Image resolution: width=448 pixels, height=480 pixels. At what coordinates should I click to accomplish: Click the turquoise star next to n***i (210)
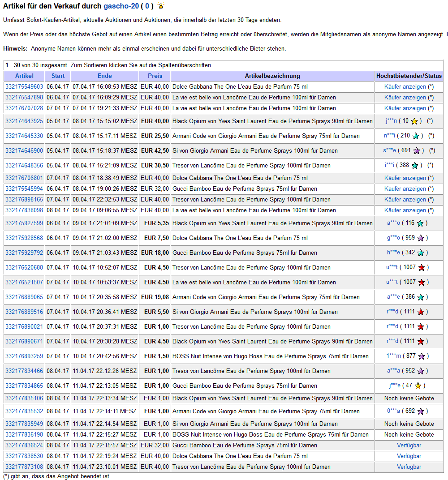coord(416,136)
